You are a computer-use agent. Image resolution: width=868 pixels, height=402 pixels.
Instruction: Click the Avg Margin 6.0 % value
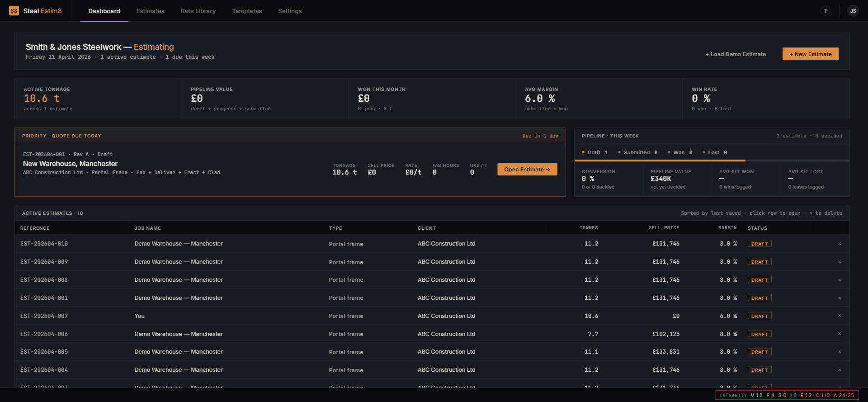pos(540,99)
